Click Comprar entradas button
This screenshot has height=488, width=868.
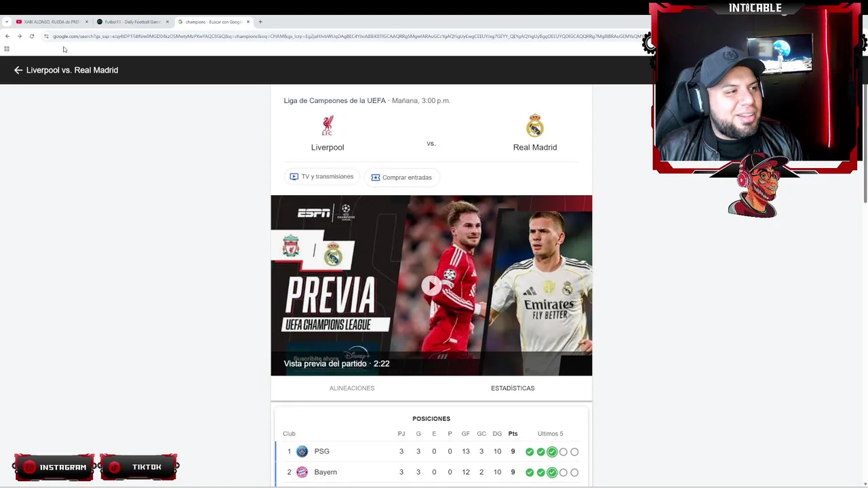401,178
